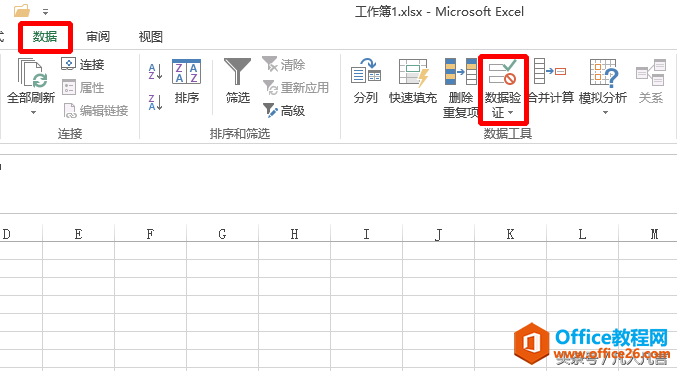Select column D header

pyautogui.click(x=21, y=234)
